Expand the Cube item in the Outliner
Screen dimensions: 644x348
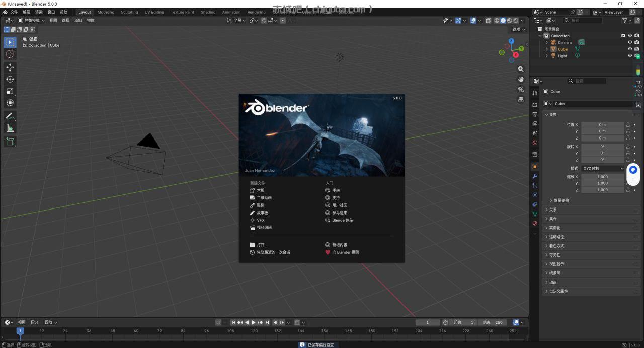(546, 49)
